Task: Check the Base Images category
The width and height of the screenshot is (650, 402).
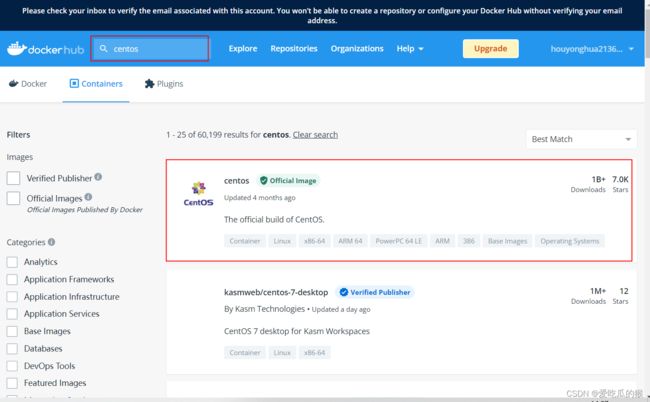Action: coord(12,331)
